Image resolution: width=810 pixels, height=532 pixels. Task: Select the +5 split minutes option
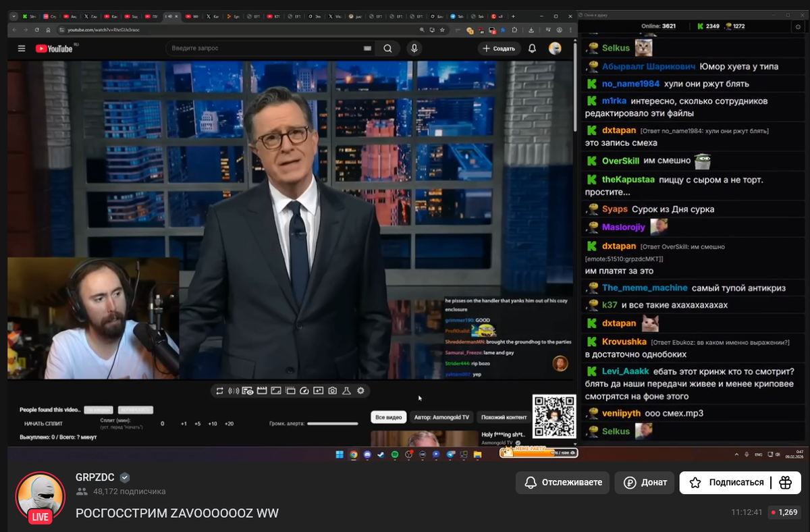197,423
